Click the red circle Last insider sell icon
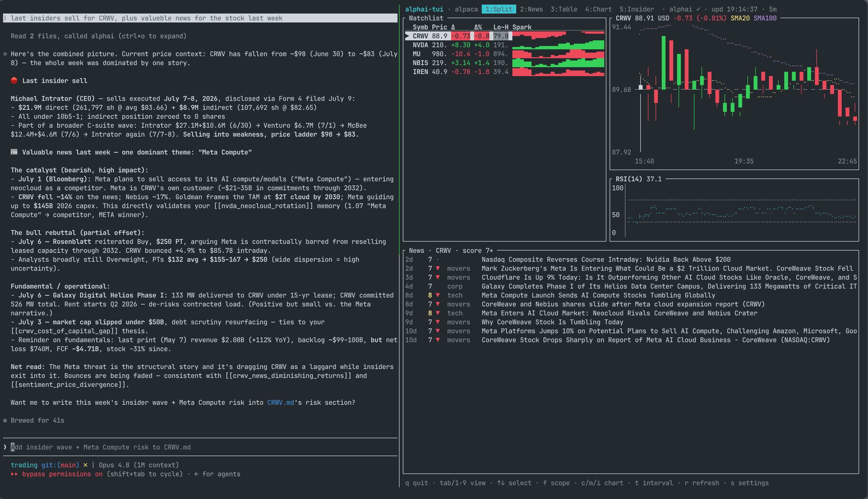This screenshot has height=499, width=868. tap(14, 80)
